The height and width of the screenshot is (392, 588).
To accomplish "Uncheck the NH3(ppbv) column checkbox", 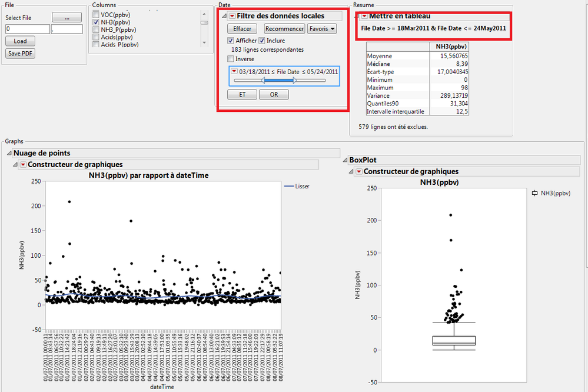I will point(96,22).
